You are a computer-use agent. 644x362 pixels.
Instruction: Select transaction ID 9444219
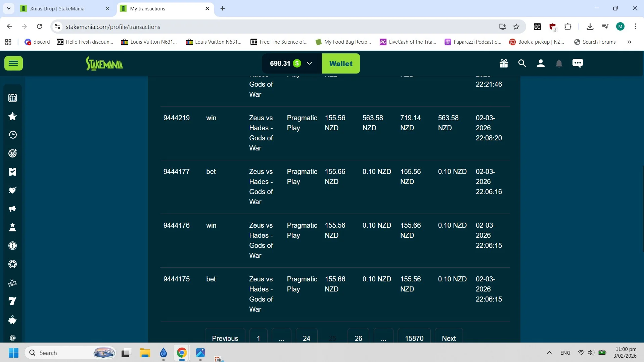point(177,118)
